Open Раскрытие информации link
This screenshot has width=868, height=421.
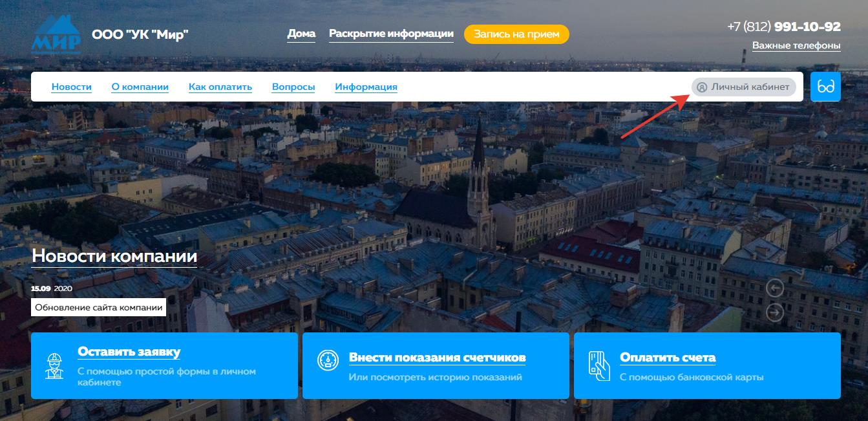tap(391, 34)
